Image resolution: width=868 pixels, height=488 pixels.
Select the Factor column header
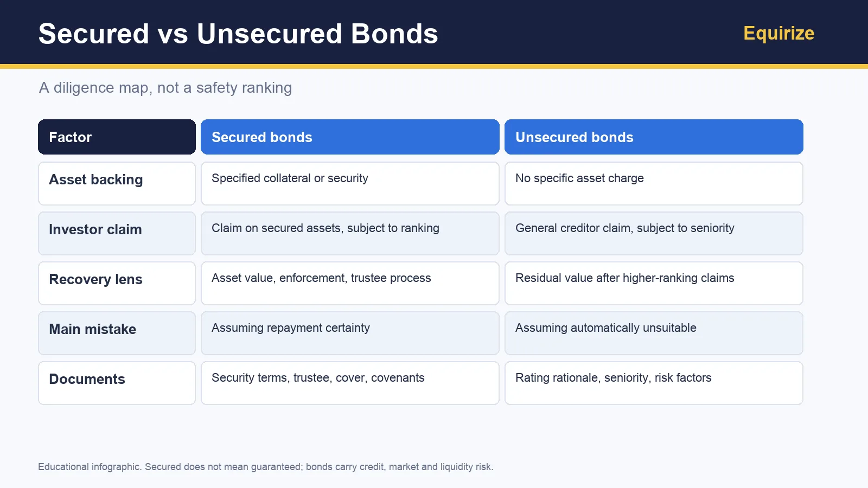[x=117, y=137]
